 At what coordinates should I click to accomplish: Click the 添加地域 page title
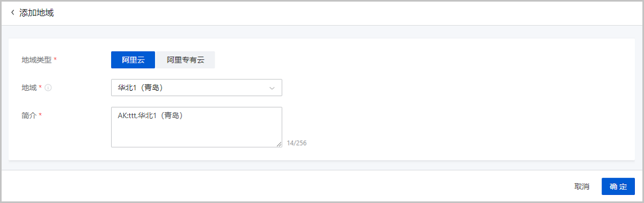pyautogui.click(x=36, y=12)
